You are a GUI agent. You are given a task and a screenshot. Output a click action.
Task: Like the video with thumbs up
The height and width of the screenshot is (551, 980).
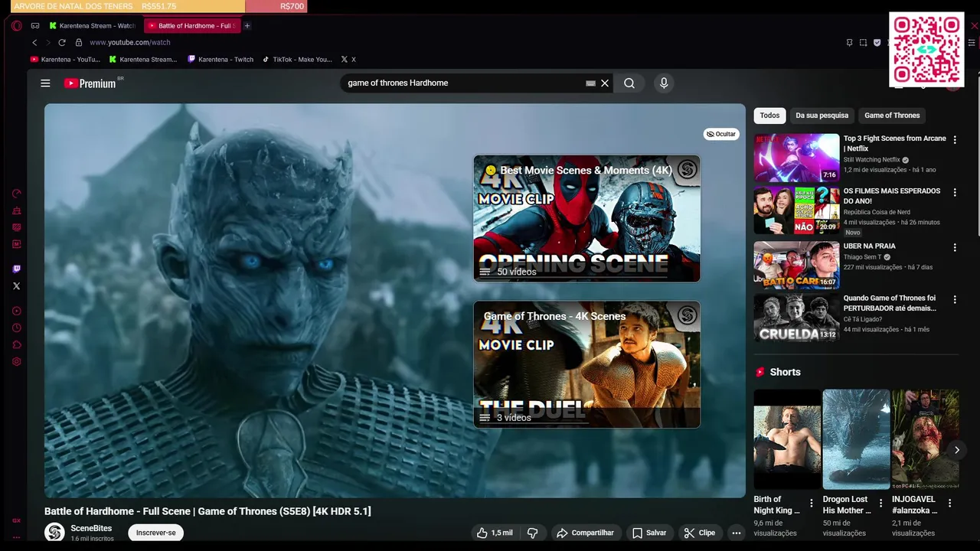[x=495, y=533]
